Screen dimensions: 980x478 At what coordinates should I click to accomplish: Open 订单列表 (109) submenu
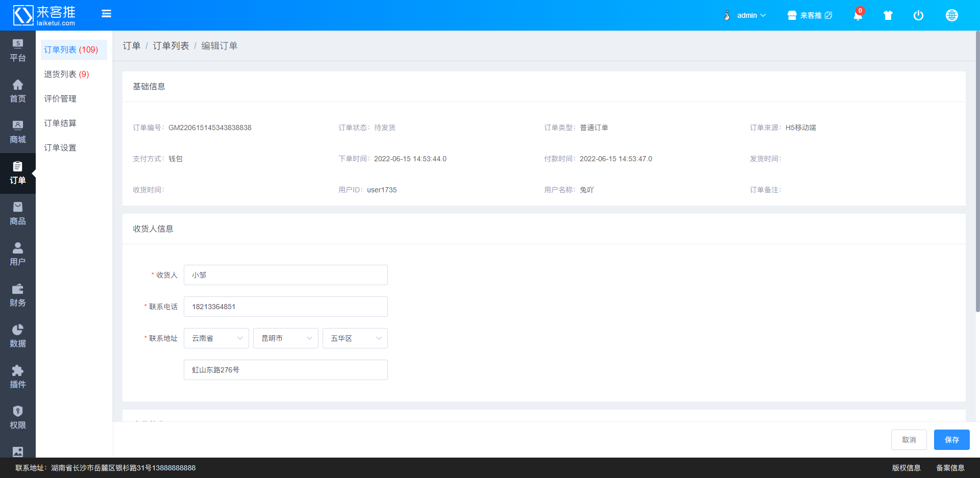tap(73, 50)
